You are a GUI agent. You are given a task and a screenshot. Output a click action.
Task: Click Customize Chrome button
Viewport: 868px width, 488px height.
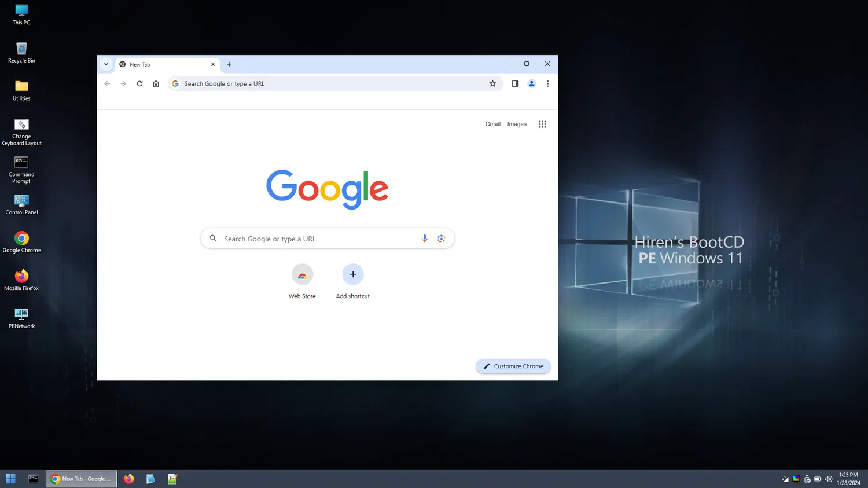click(x=513, y=366)
